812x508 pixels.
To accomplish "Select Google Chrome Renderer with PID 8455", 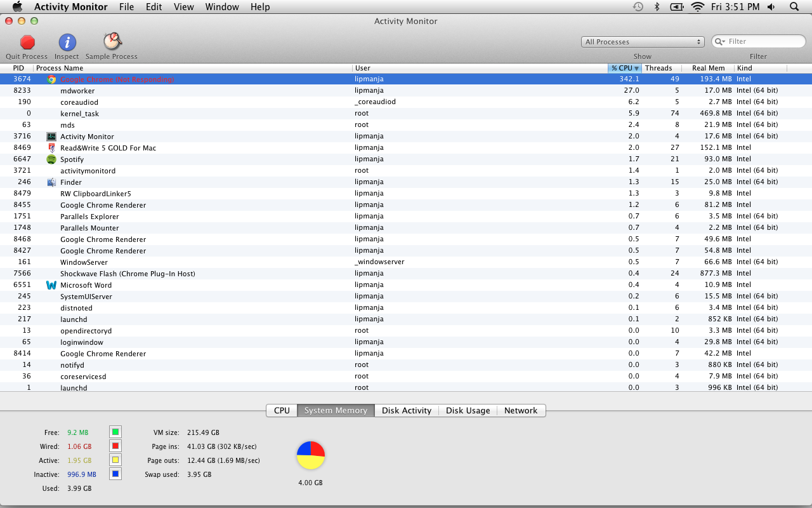I will click(x=406, y=205).
